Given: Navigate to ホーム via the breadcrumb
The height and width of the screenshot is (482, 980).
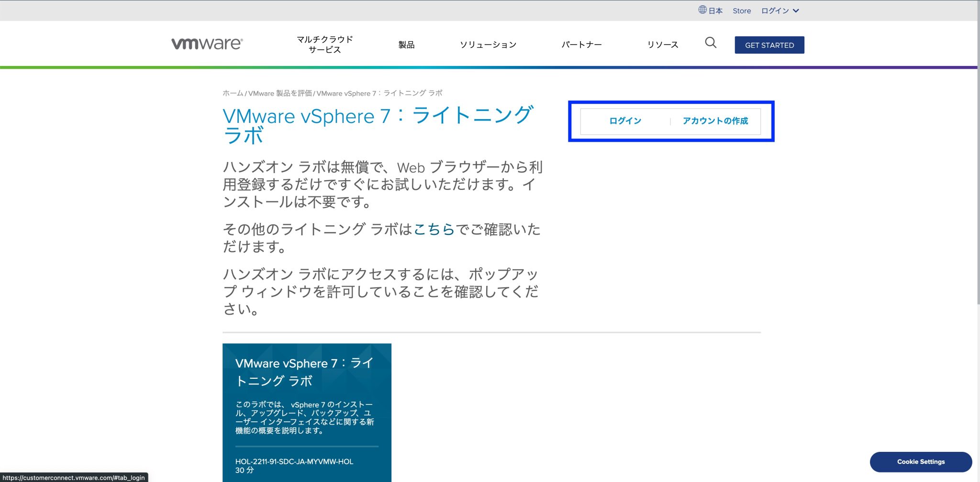Looking at the screenshot, I should (232, 93).
